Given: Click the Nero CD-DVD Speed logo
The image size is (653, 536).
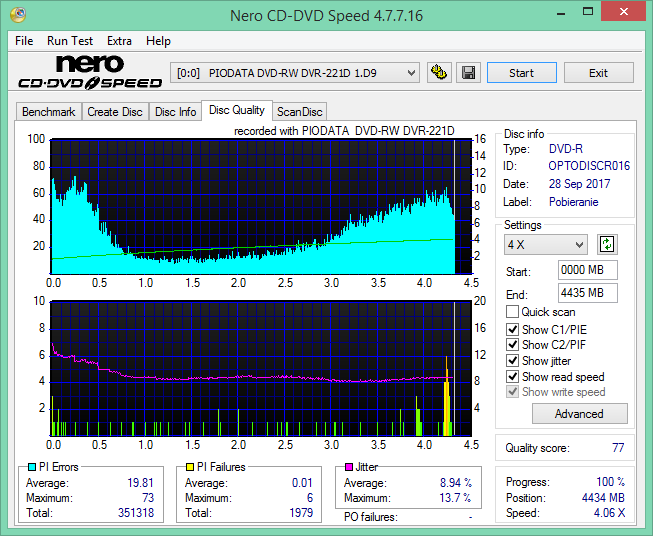Looking at the screenshot, I should (89, 72).
